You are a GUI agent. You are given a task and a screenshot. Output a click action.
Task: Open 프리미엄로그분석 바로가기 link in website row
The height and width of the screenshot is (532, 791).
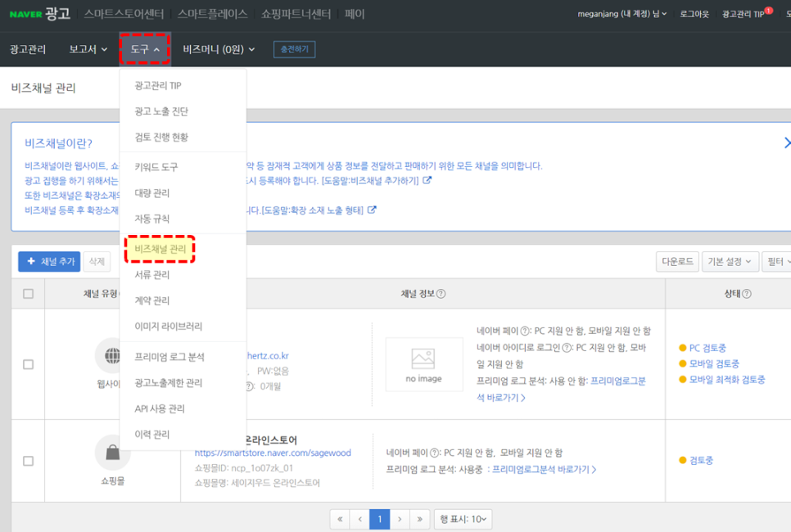click(561, 389)
